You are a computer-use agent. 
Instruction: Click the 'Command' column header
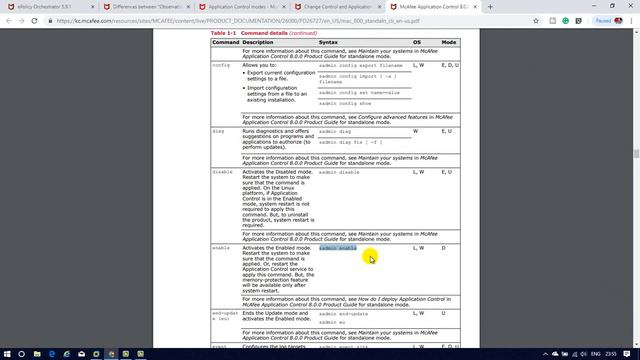(x=226, y=42)
